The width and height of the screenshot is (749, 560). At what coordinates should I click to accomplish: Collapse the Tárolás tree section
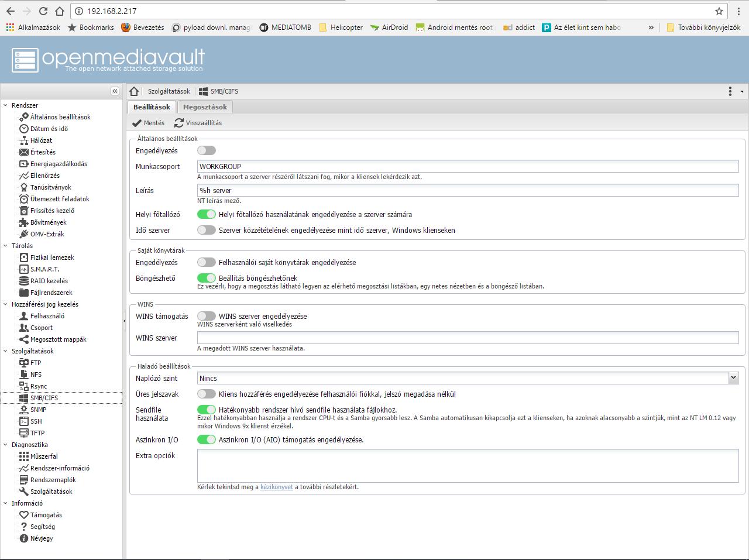[x=5, y=246]
